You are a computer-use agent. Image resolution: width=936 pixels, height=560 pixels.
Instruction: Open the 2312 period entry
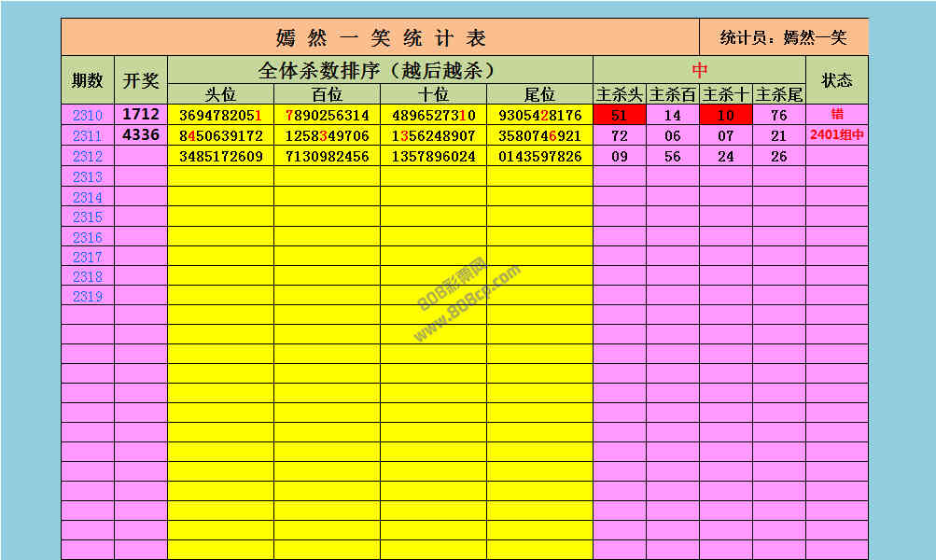[x=87, y=157]
